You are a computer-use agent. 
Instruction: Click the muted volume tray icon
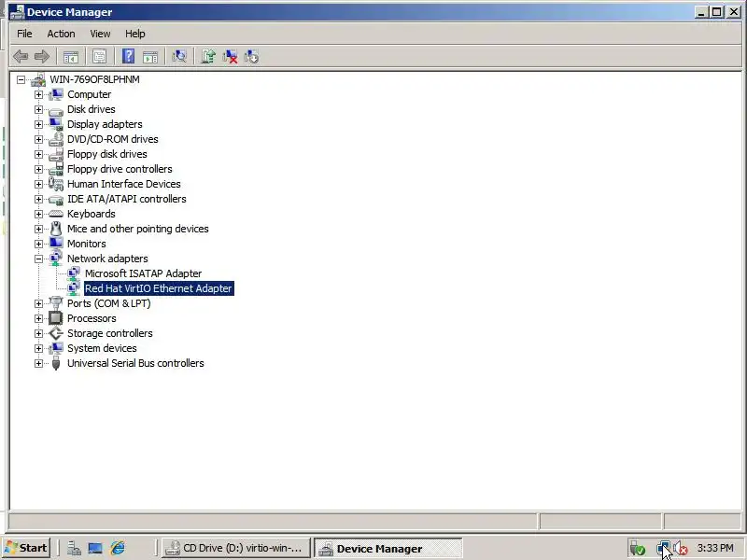tap(681, 549)
